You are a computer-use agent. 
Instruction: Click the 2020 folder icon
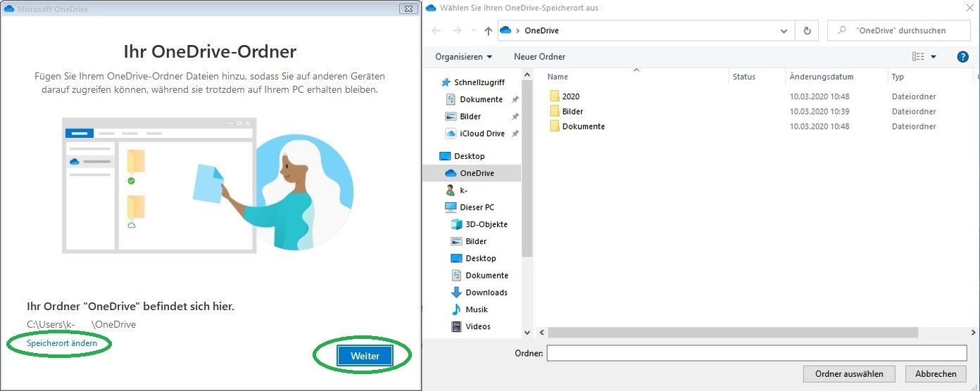(x=555, y=96)
